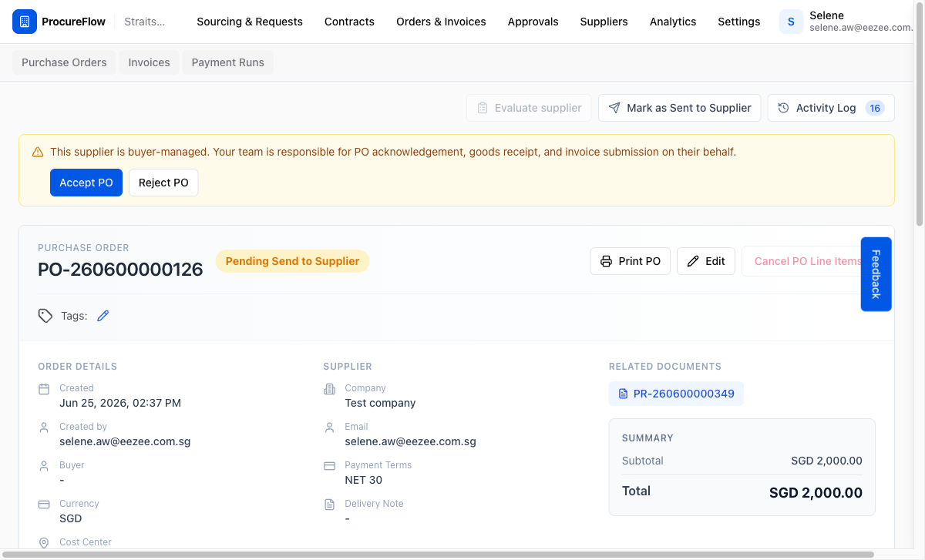Viewport: 925px width, 560px height.
Task: Accept the purchase order
Action: [86, 183]
